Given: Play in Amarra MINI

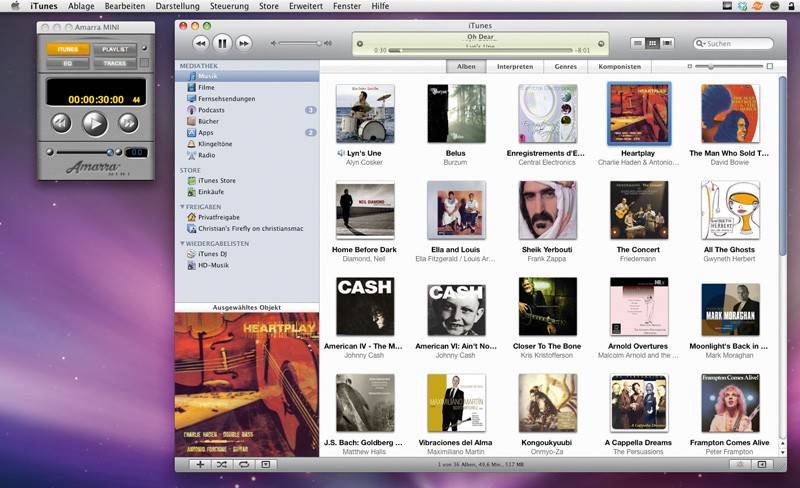Looking at the screenshot, I should tap(95, 124).
